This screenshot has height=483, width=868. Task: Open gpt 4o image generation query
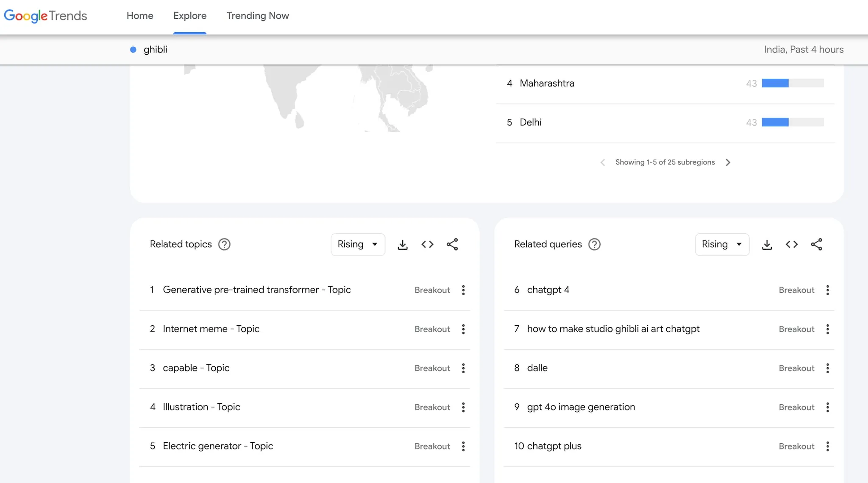coord(581,407)
